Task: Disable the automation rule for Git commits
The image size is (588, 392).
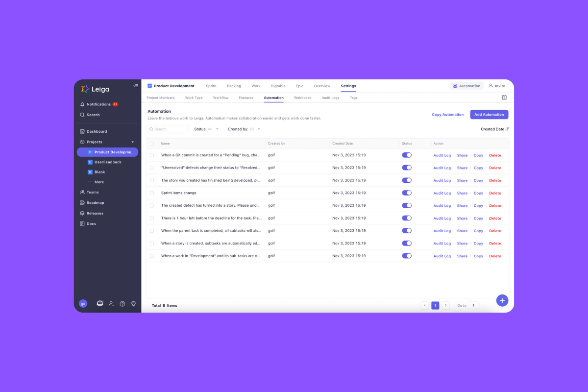Action: tap(407, 155)
